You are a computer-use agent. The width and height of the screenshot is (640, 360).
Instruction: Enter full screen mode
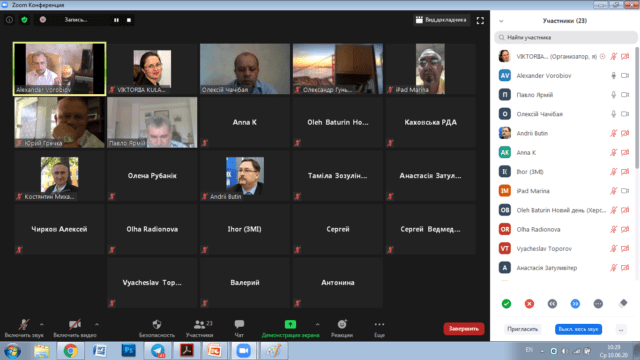480,20
